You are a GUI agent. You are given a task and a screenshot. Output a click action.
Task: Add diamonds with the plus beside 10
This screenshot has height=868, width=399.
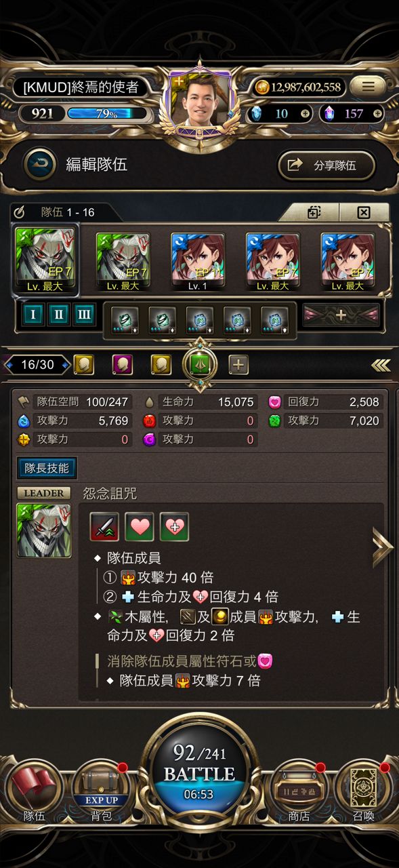(306, 113)
